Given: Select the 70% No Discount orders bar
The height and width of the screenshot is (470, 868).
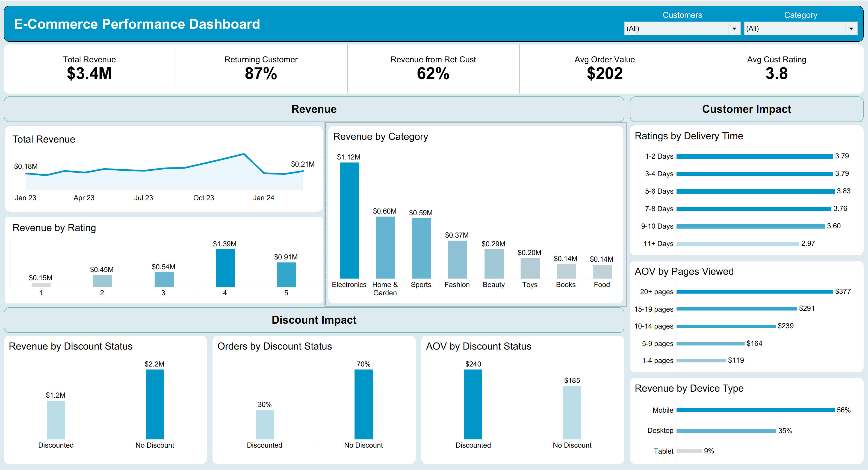Looking at the screenshot, I should [364, 404].
